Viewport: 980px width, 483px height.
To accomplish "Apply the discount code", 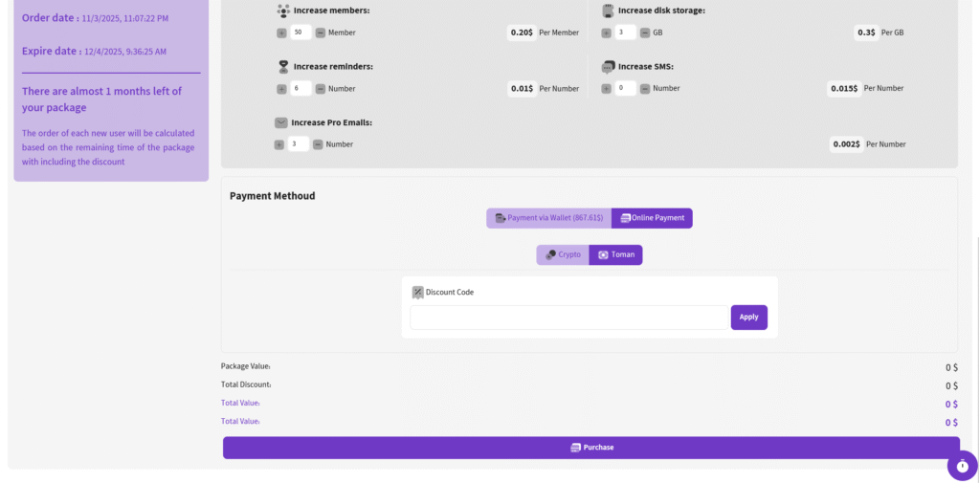I will coord(748,318).
